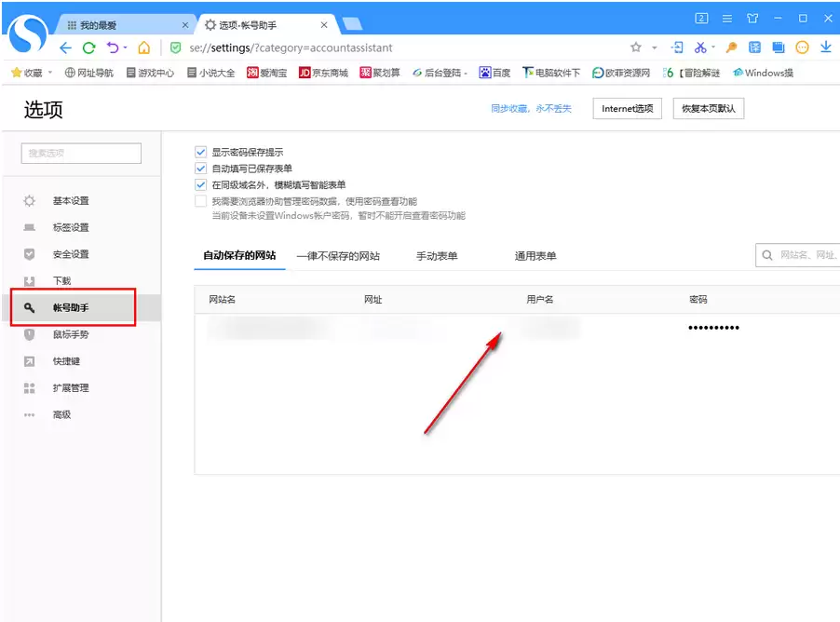Expand 后台登陆 bookmark folder
The width and height of the screenshot is (840, 622).
pyautogui.click(x=440, y=73)
